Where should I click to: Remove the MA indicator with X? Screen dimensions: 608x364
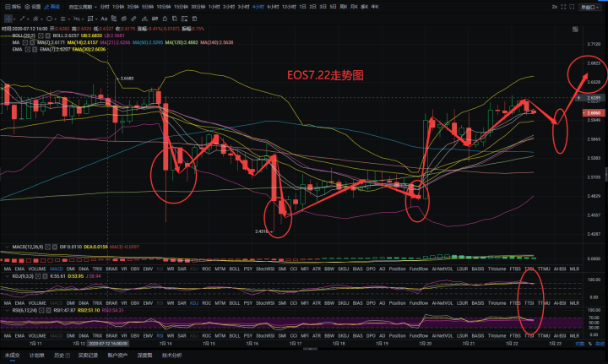coord(32,42)
